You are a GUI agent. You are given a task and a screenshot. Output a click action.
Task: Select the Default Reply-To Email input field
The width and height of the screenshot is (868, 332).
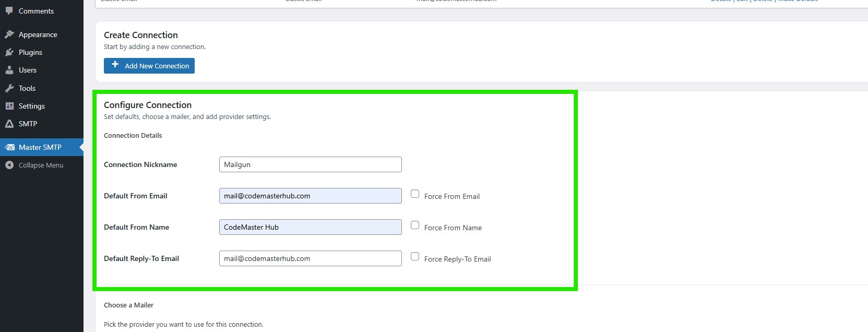(x=310, y=258)
